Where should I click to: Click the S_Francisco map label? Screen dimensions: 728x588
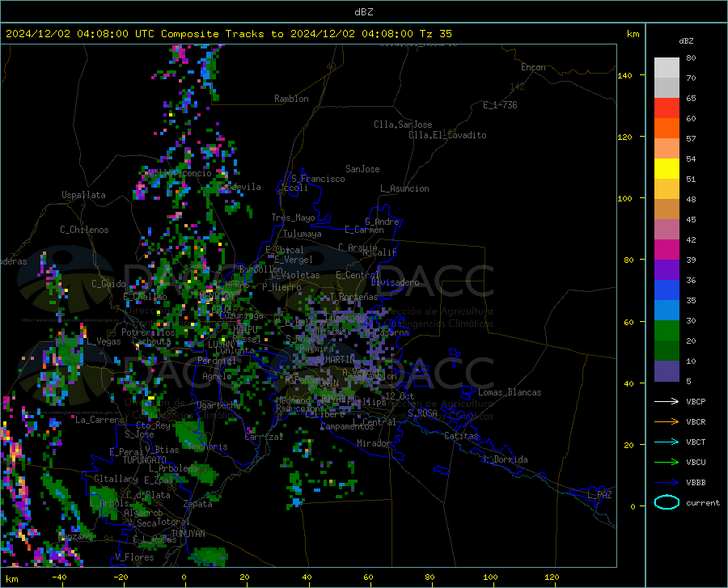coord(318,179)
